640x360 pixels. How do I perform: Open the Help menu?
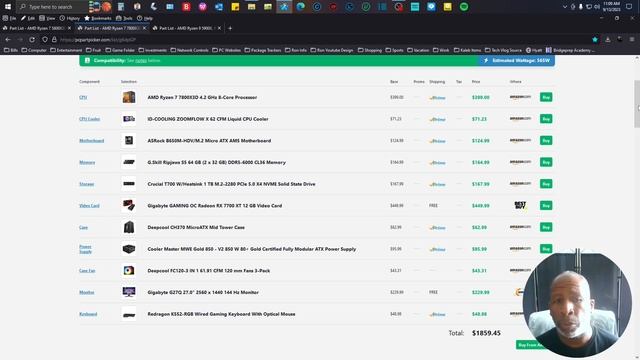point(145,18)
